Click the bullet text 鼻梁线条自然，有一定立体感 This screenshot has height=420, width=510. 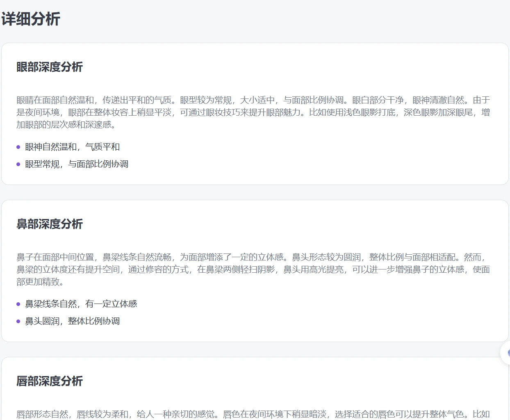pos(80,304)
